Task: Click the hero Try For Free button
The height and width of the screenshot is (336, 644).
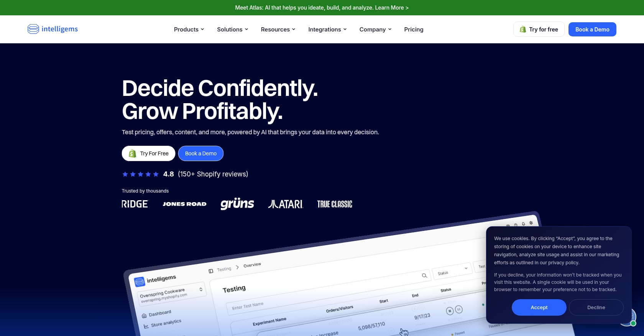Action: click(x=148, y=153)
